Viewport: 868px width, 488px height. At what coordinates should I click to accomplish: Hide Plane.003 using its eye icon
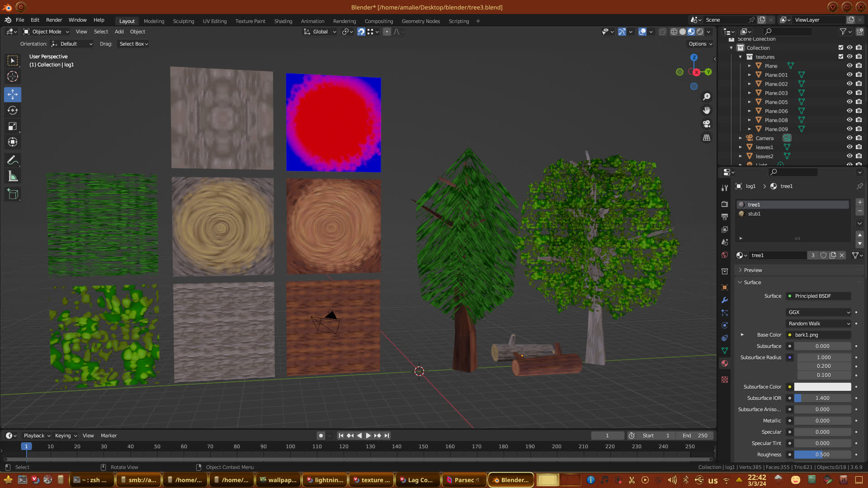point(849,93)
